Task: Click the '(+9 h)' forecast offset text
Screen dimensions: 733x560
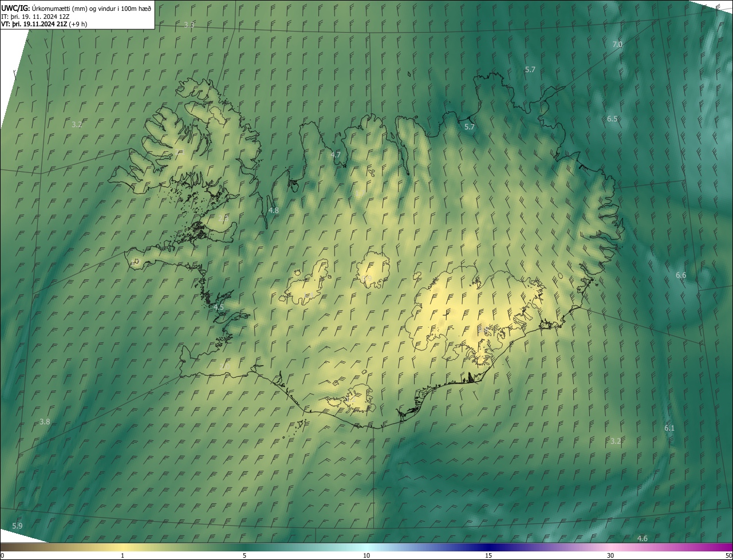Action: click(78, 24)
